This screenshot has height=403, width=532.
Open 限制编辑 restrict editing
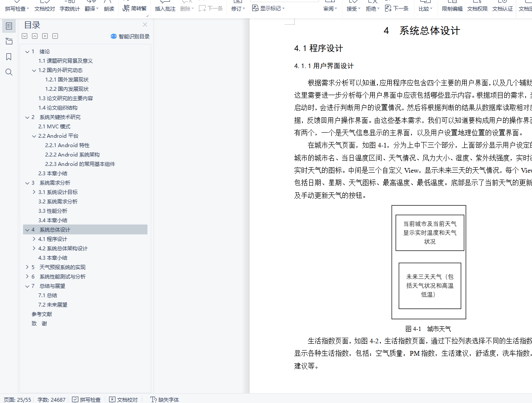[x=452, y=9]
